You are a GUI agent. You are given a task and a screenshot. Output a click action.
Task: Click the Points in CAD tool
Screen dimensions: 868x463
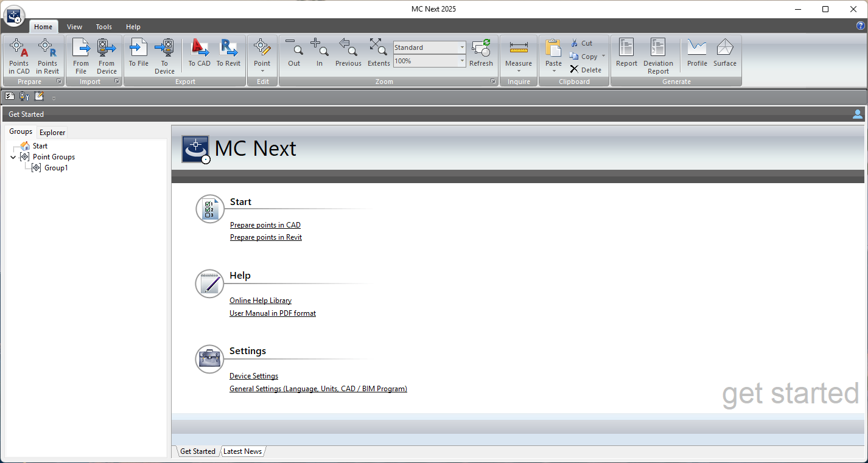coord(19,56)
